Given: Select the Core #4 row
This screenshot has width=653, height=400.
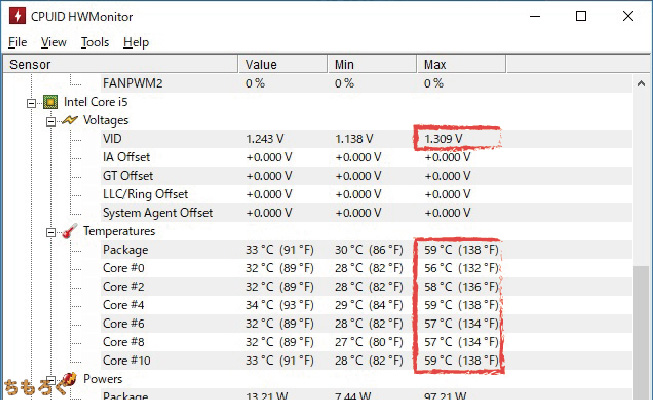Looking at the screenshot, I should pyautogui.click(x=366, y=305).
